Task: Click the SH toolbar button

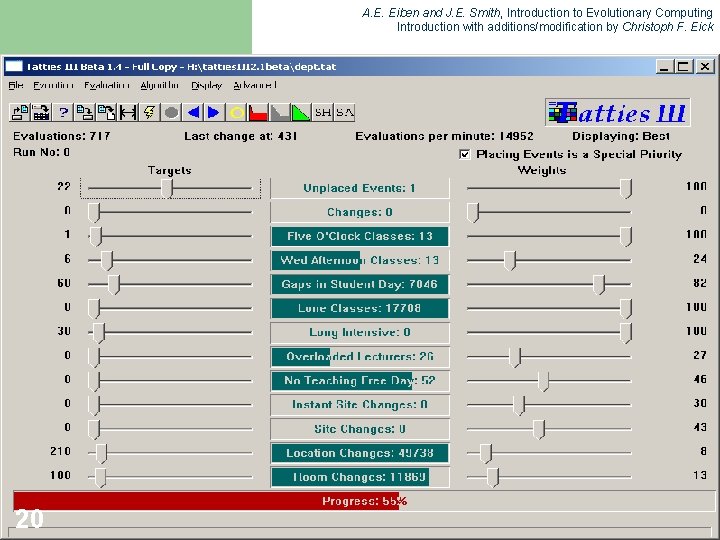Action: [323, 112]
